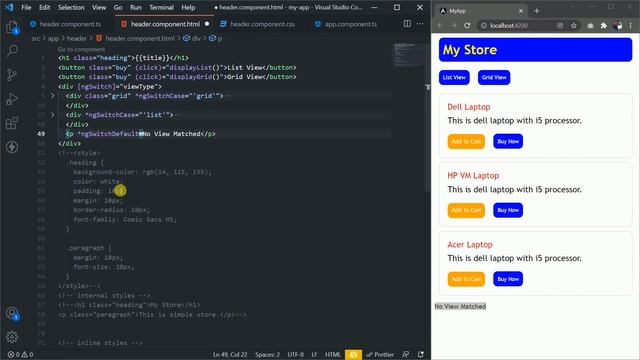
Task: Show errors and warnings in status bar
Action: click(x=20, y=354)
